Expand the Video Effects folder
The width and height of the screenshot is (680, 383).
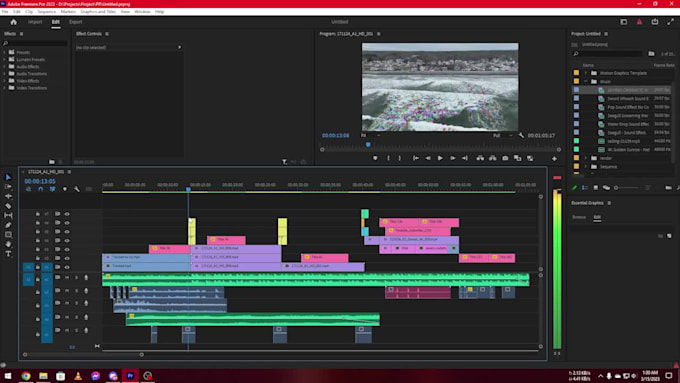click(x=5, y=81)
